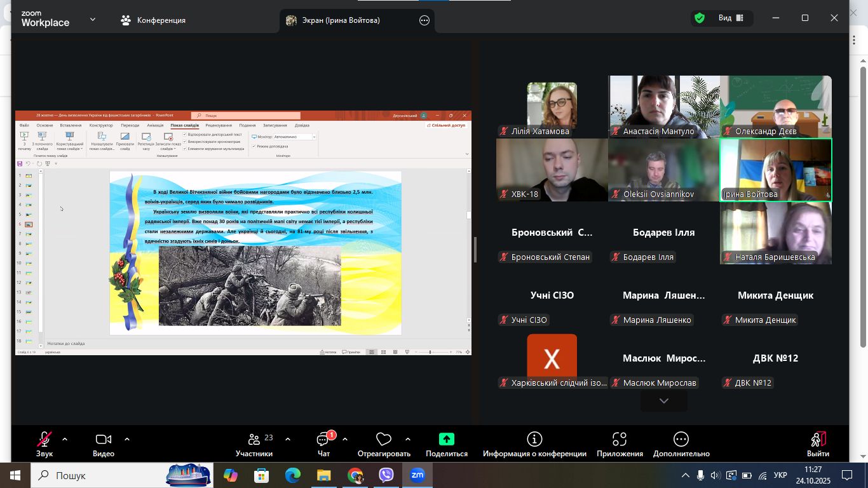
Task: Open the Участники participants panel
Action: tap(254, 440)
